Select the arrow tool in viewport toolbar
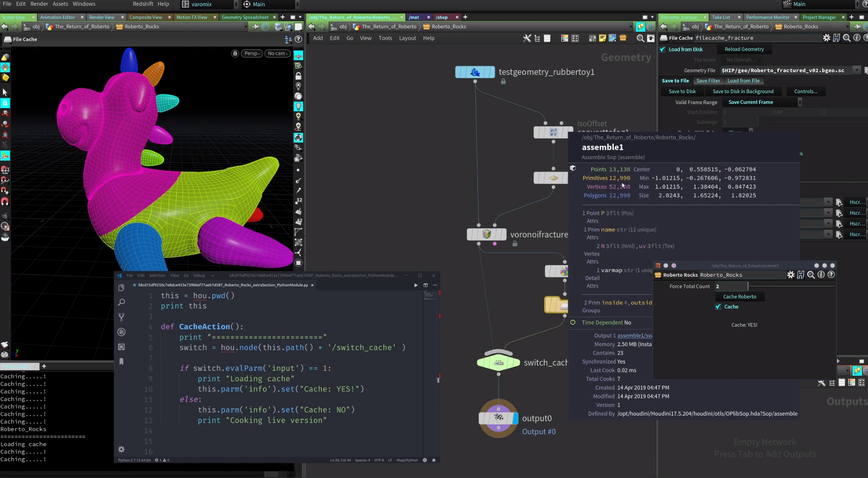 tap(5, 92)
